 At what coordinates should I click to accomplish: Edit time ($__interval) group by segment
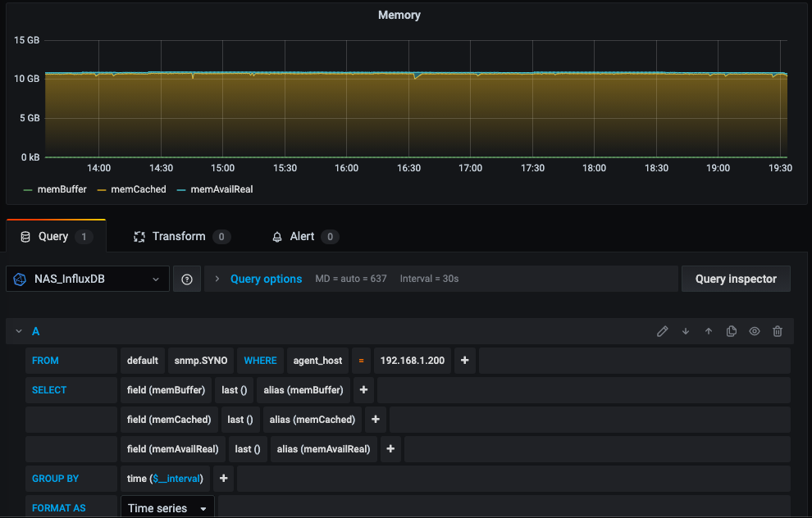tap(165, 479)
